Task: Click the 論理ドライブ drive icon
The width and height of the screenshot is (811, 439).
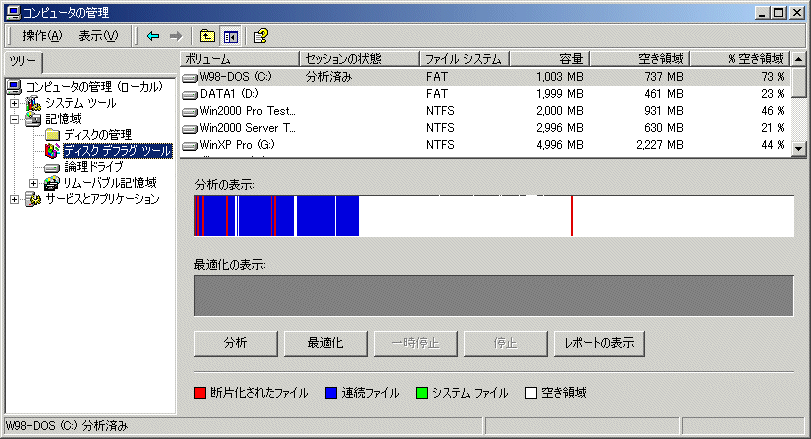Action: click(x=52, y=168)
